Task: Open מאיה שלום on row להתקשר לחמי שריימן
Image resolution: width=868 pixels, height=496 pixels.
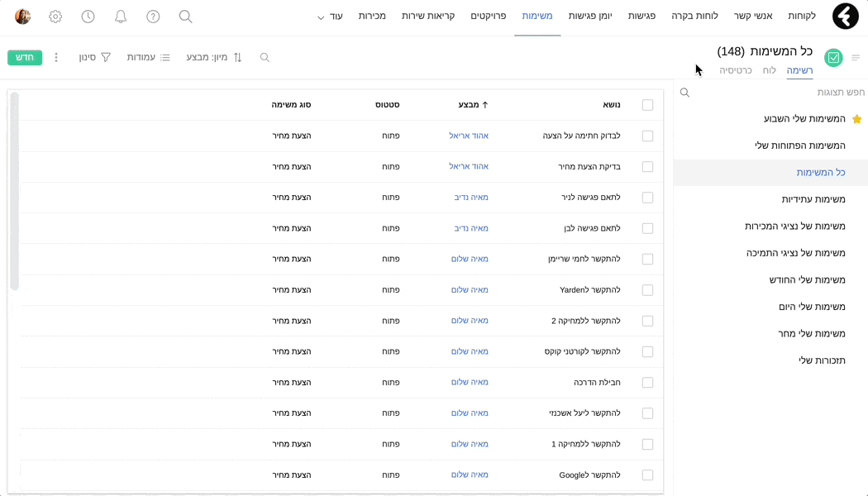Action: tap(470, 259)
